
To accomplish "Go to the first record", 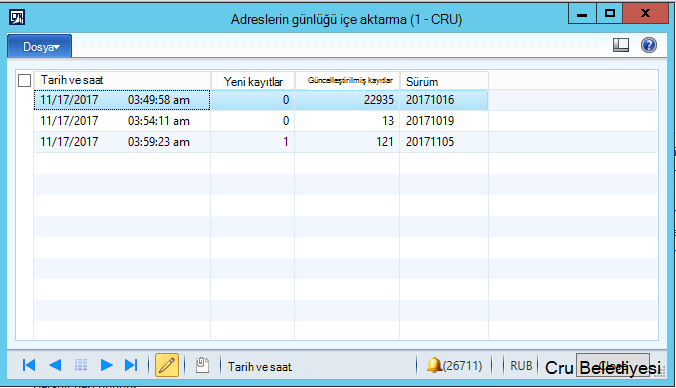I will (x=29, y=365).
